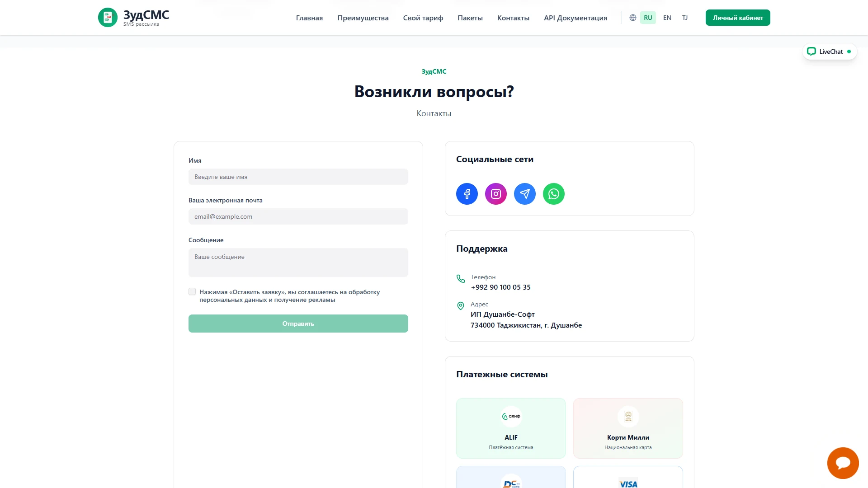The width and height of the screenshot is (868, 488).
Task: Open Свой тариф menu item
Action: (x=423, y=18)
